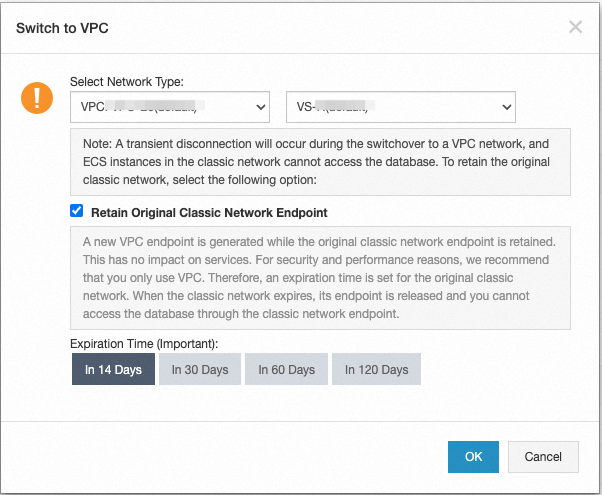Viewport: 602px width, 495px height.
Task: Set expiration to In 120 Days
Action: coord(377,369)
